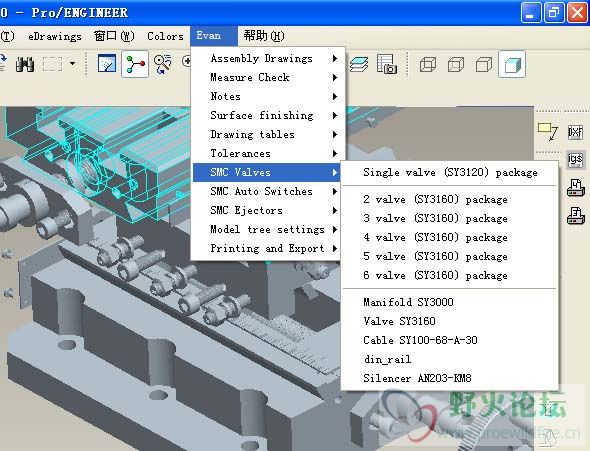Screen dimensions: 590x451
Task: Select wireframe display mode cube
Action: tap(428, 64)
